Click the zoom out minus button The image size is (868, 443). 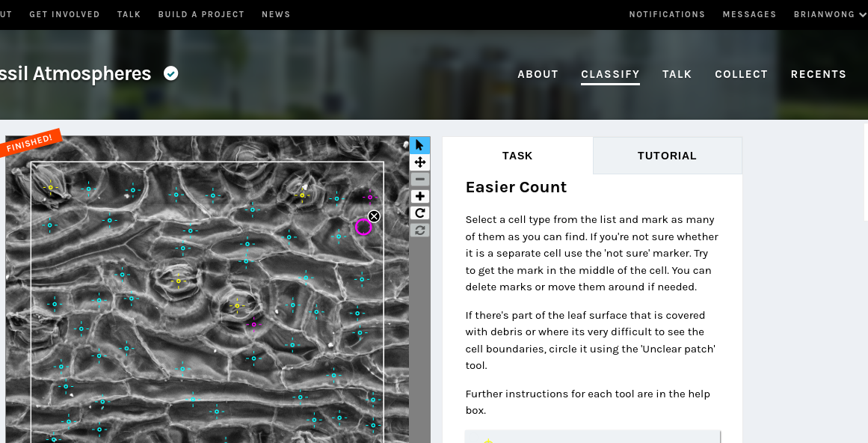(x=419, y=180)
